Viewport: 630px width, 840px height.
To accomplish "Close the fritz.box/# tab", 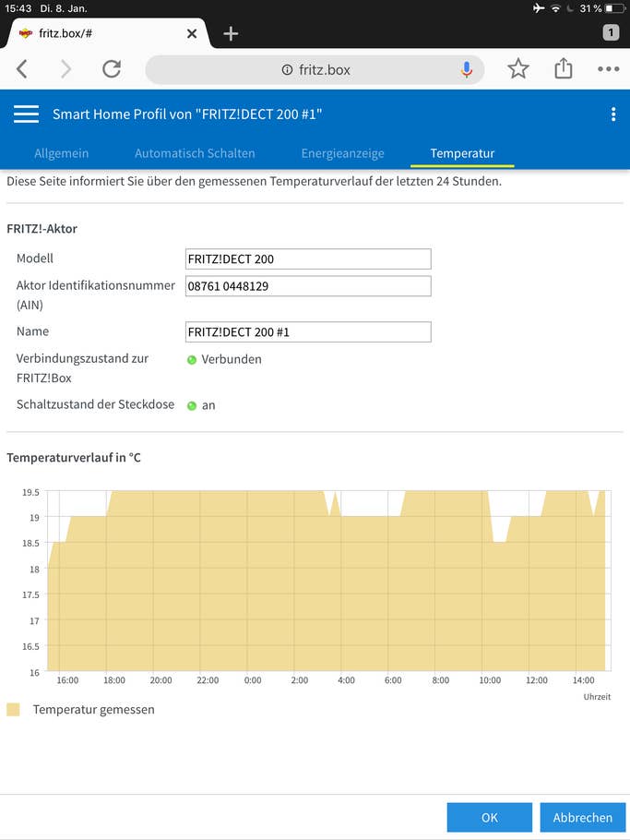I will pos(192,34).
